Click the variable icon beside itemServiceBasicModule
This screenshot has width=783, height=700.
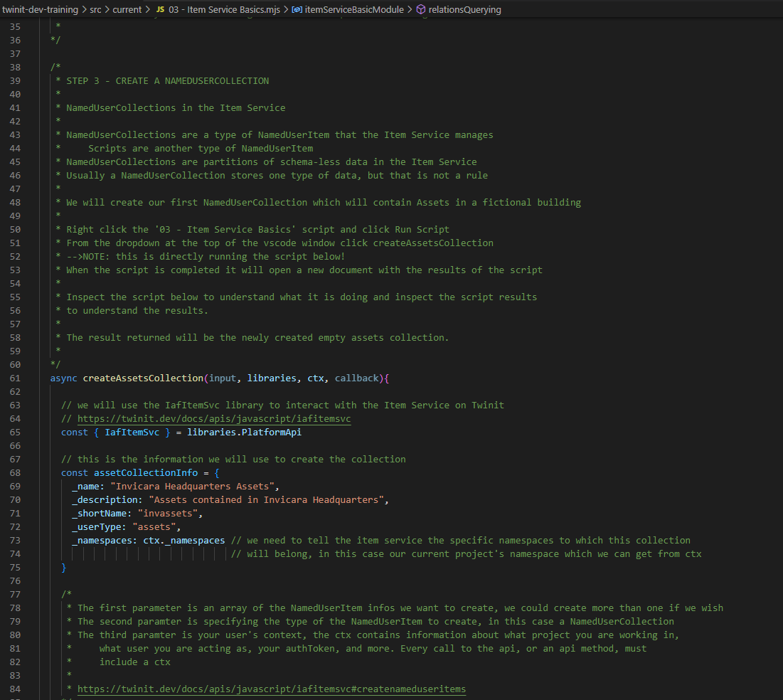click(x=297, y=9)
